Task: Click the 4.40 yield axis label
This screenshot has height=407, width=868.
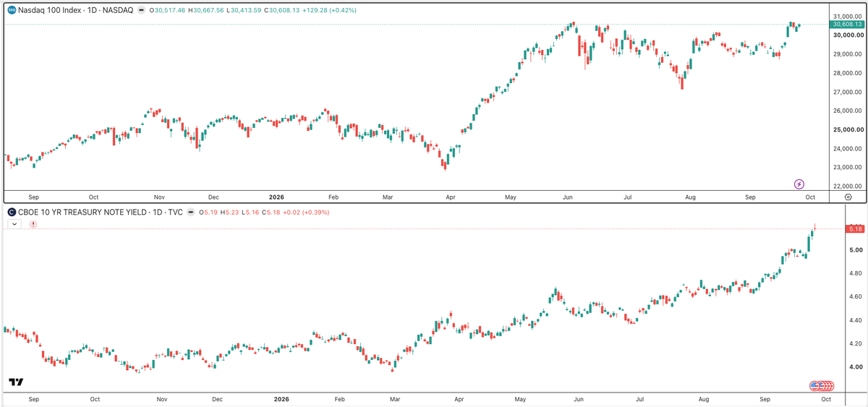Action: point(856,320)
